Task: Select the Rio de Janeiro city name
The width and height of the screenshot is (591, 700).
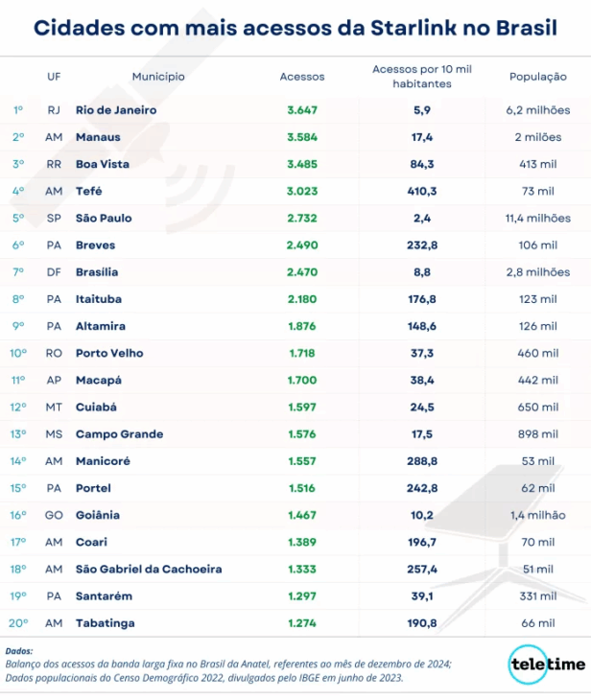Action: click(x=116, y=110)
